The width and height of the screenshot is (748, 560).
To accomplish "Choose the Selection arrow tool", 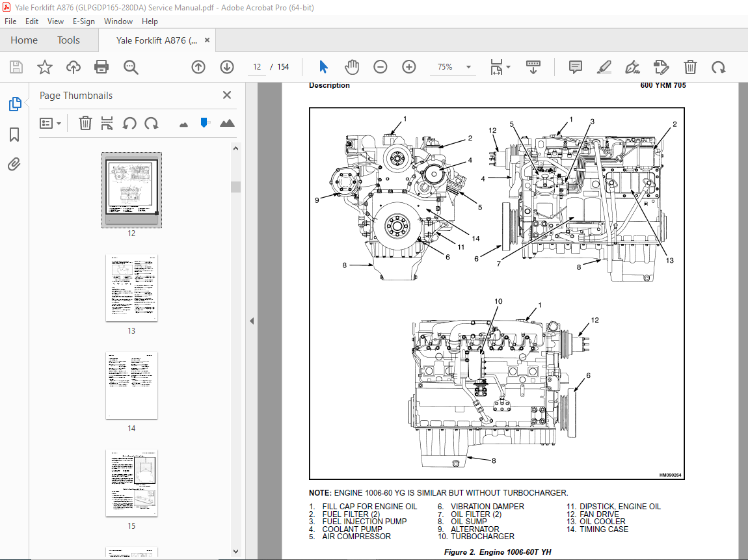I will (x=323, y=67).
